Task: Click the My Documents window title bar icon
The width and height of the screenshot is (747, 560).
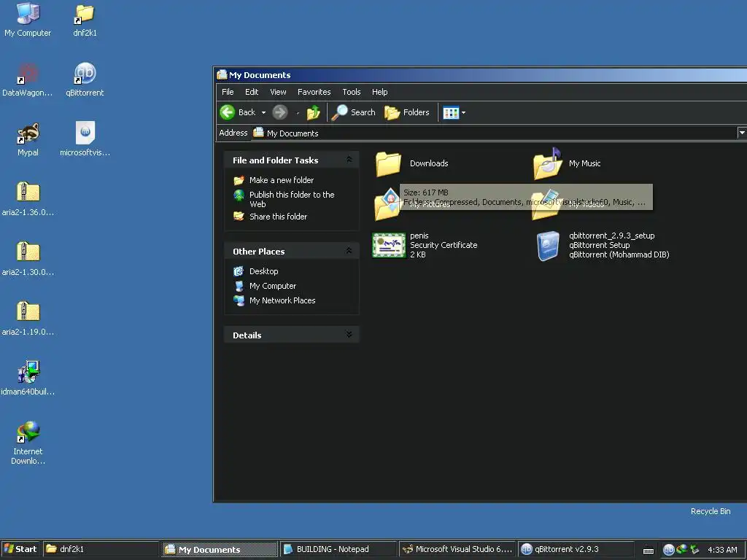Action: click(x=222, y=74)
